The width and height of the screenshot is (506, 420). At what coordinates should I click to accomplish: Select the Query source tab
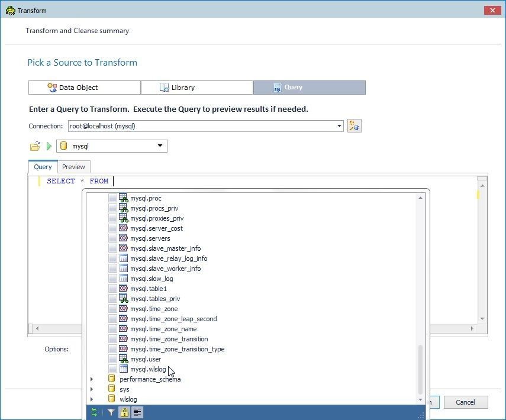tap(309, 88)
